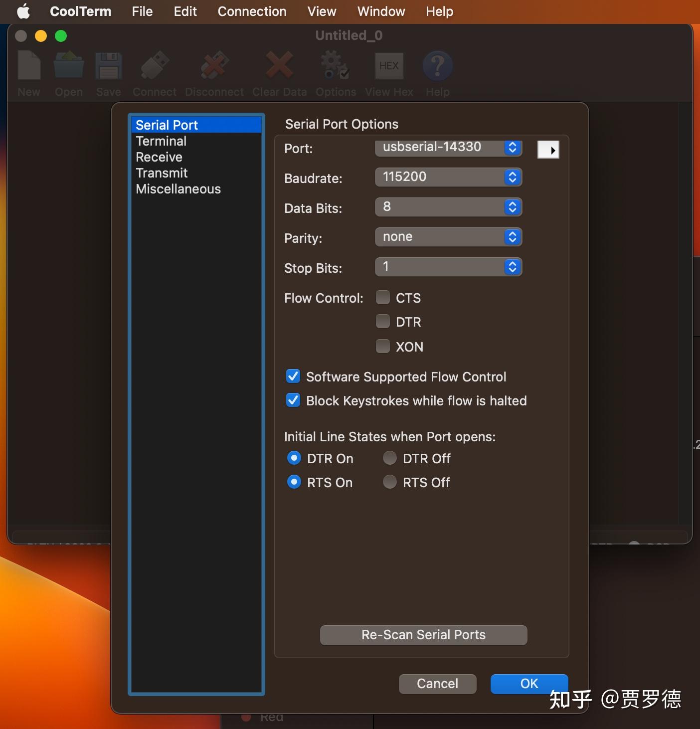Open the Stop Bits dropdown
Image resolution: width=700 pixels, height=729 pixels.
pos(448,267)
